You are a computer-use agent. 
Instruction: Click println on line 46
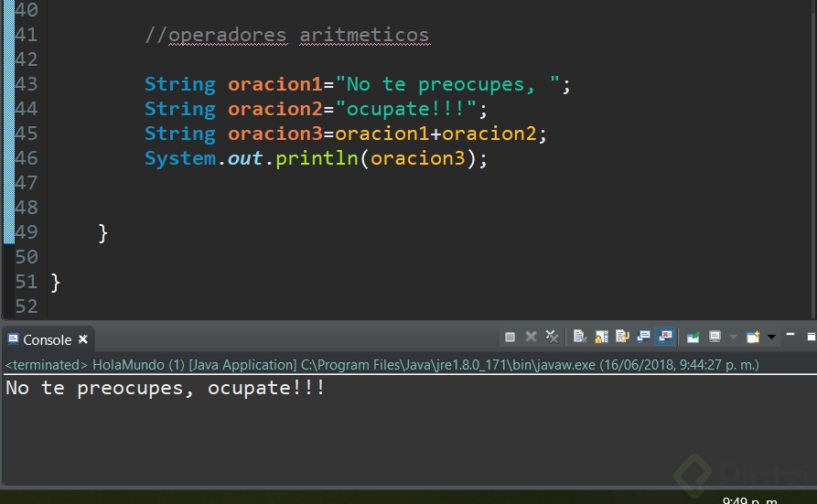[317, 158]
